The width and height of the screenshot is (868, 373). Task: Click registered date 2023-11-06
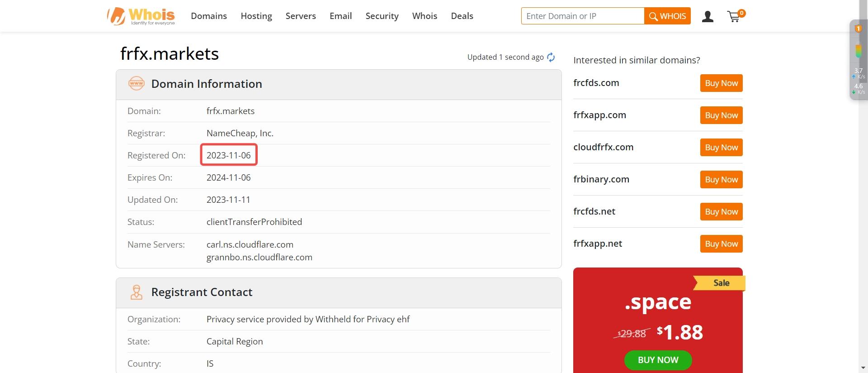(228, 155)
